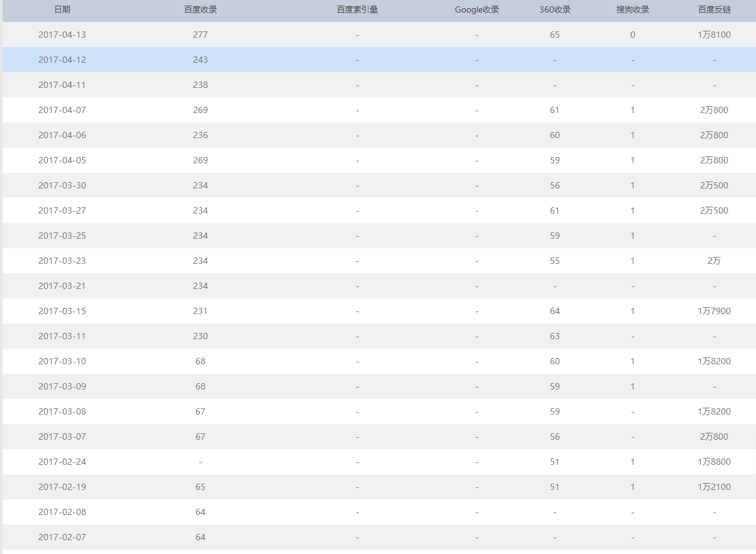
Task: Click 360收录 value 63 in the 2017-03-11 row
Action: point(555,336)
